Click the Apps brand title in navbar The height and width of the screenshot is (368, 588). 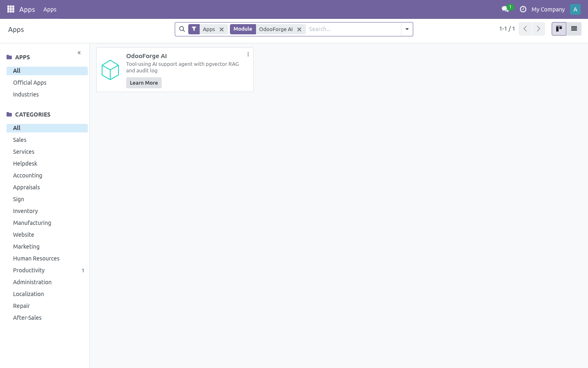tap(27, 9)
